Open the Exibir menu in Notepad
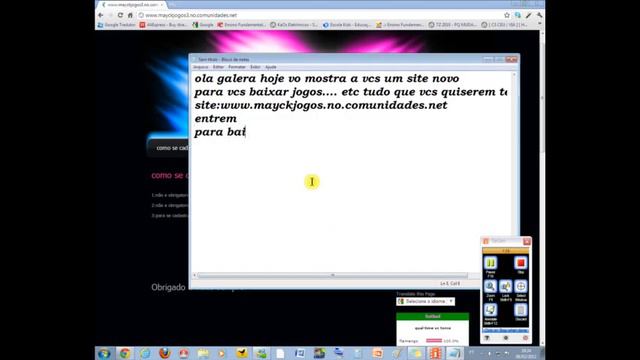The height and width of the screenshot is (360, 640). tap(255, 67)
